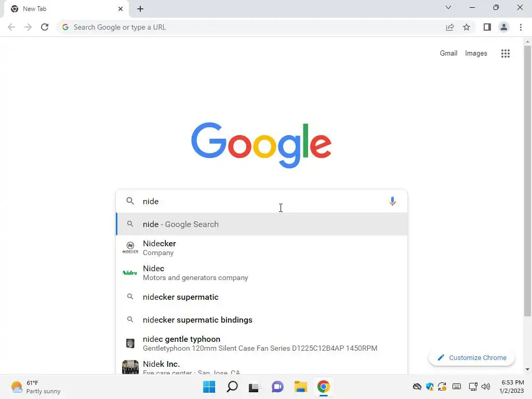The height and width of the screenshot is (399, 532).
Task: Click the OneDrive cloud tray icon
Action: 417,387
